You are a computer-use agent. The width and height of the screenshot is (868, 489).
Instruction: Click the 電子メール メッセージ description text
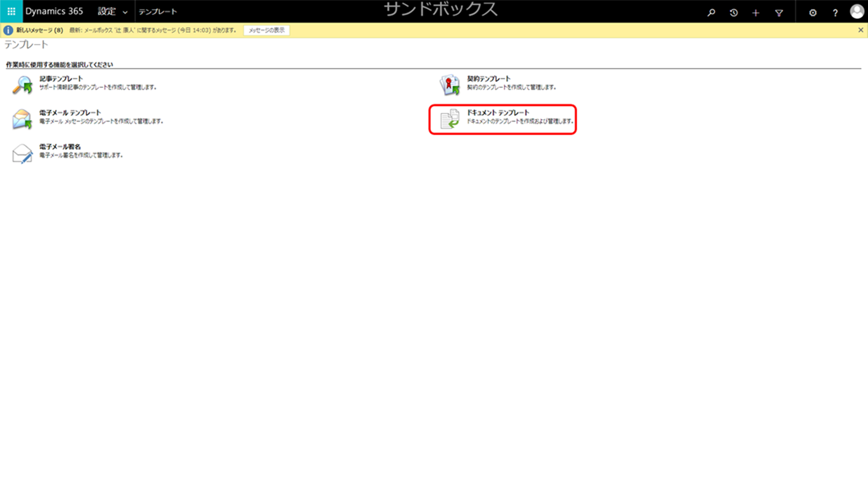(x=101, y=121)
